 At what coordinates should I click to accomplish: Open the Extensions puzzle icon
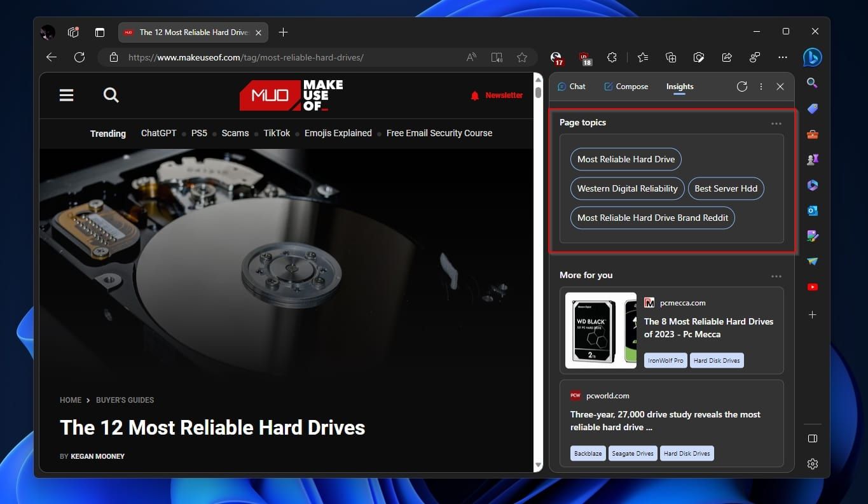pos(612,57)
